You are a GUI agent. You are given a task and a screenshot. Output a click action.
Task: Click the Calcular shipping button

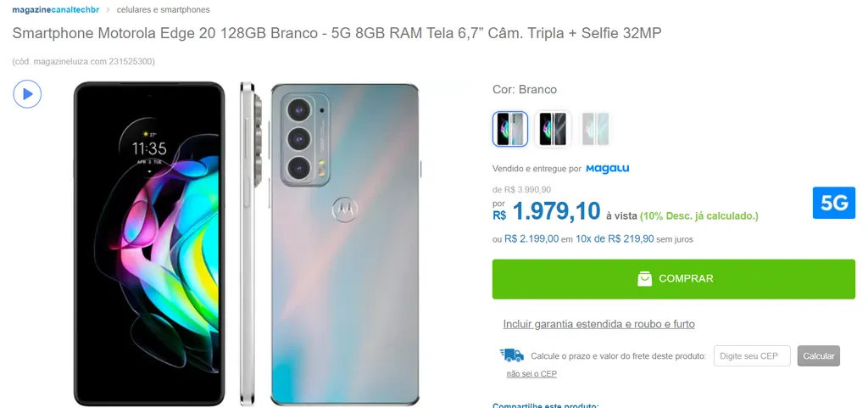click(819, 356)
